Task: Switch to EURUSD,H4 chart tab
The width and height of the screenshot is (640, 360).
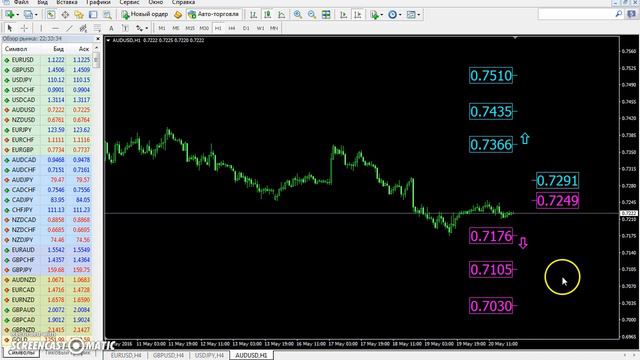Action: pos(126,356)
